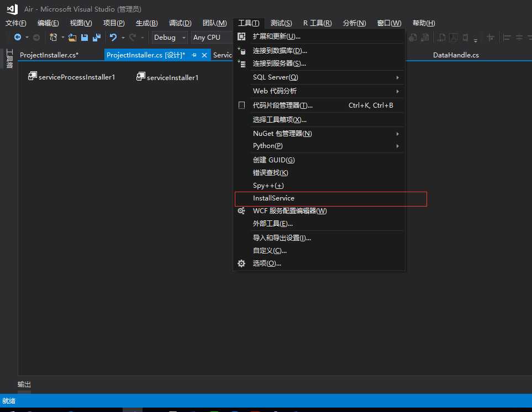This screenshot has height=412, width=532.
Task: Pin the ProjectInstaller.cs [设计] tab
Action: click(194, 55)
